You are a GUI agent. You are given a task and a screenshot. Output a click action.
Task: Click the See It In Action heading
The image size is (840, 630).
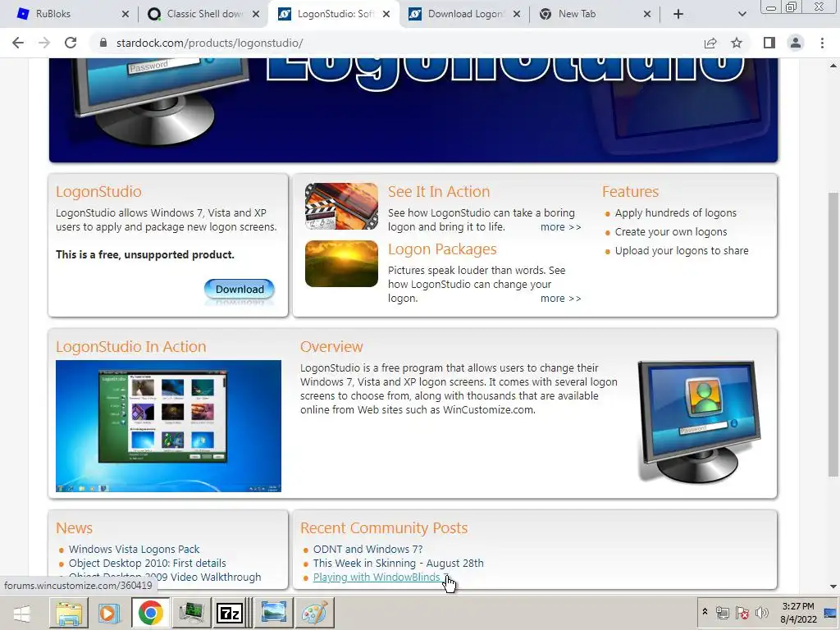pos(439,192)
